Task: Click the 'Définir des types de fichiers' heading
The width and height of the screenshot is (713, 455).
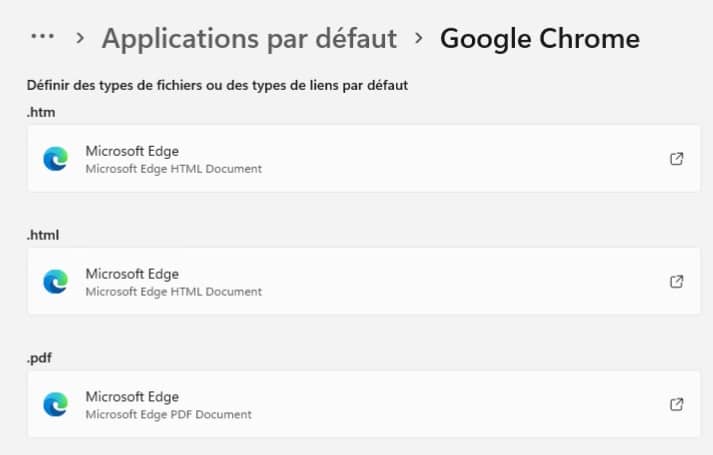Action: click(x=217, y=86)
